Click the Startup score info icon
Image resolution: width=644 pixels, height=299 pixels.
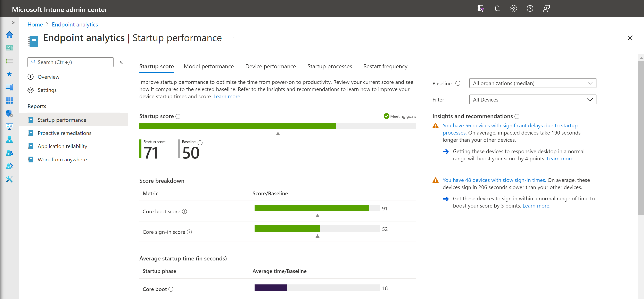tap(178, 116)
